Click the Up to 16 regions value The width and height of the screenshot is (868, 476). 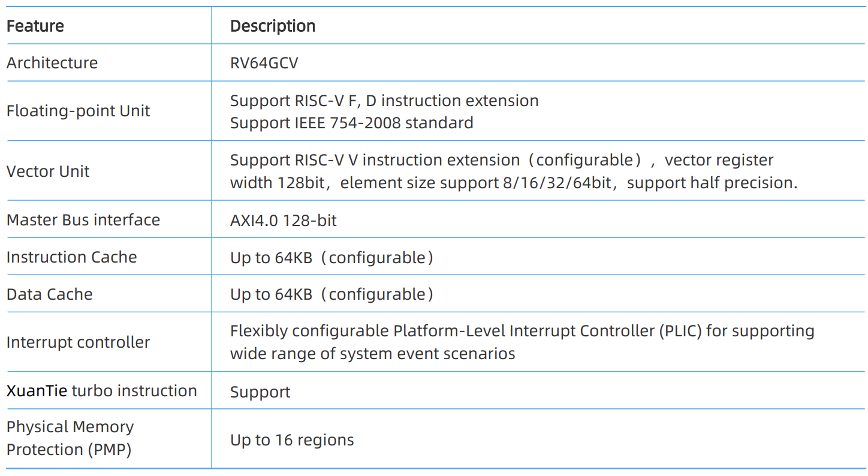(x=292, y=440)
